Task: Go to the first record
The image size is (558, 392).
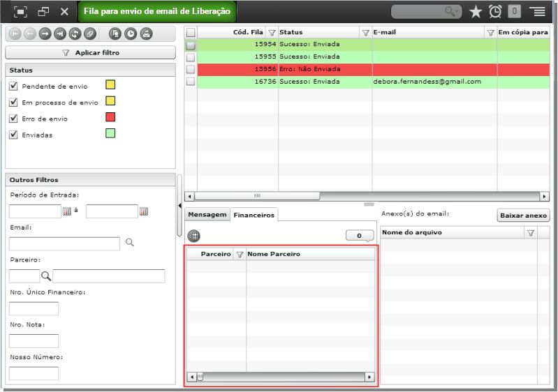Action: coord(15,33)
